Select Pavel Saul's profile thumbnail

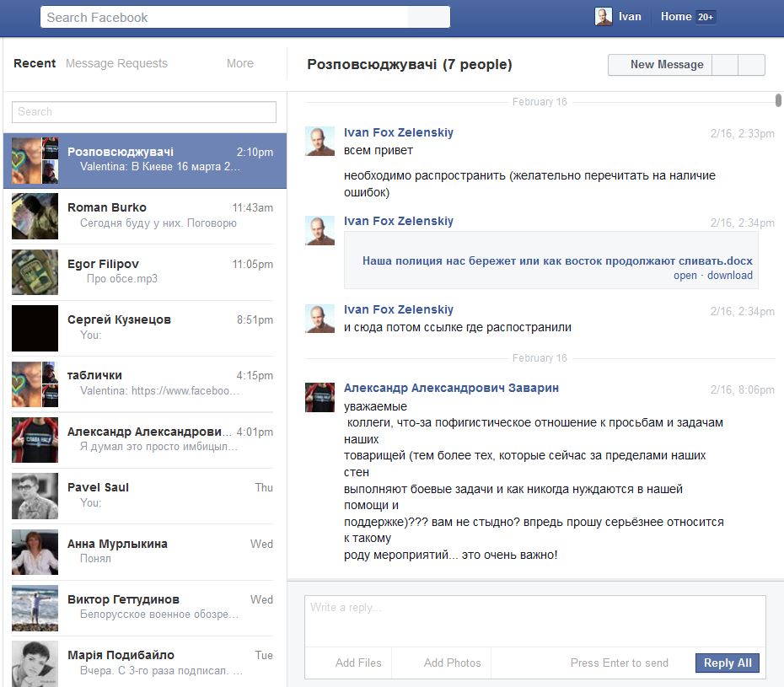point(35,496)
